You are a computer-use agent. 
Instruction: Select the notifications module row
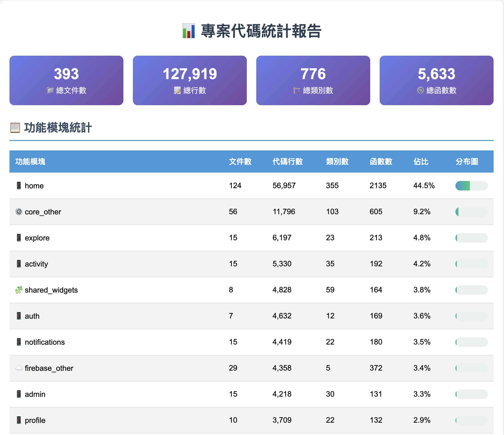point(45,342)
